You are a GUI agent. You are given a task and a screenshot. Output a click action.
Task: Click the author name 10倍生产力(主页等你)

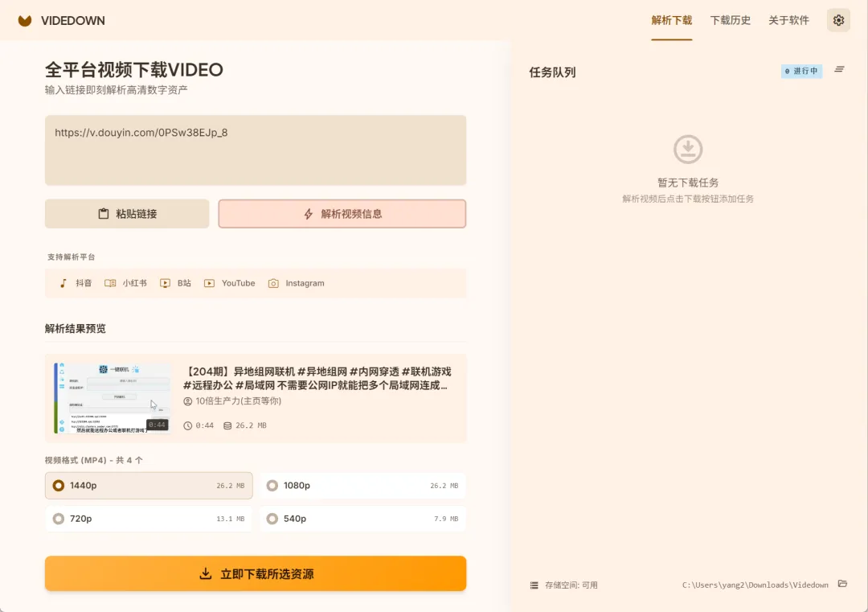pyautogui.click(x=239, y=401)
